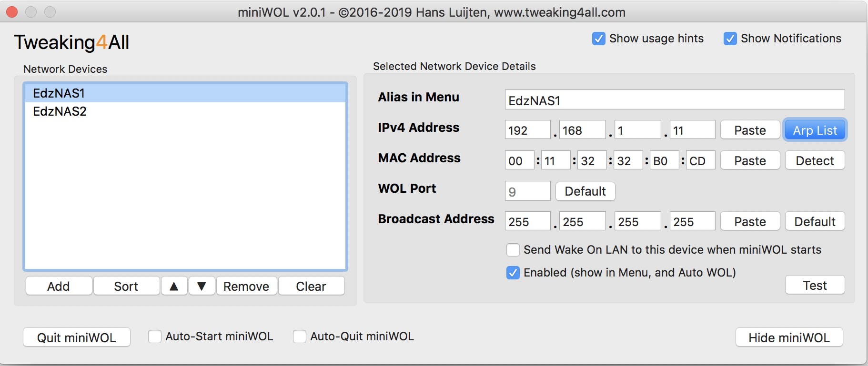Screen dimensions: 868x366
Task: Enable Auto-Start miniWOL option
Action: (155, 336)
